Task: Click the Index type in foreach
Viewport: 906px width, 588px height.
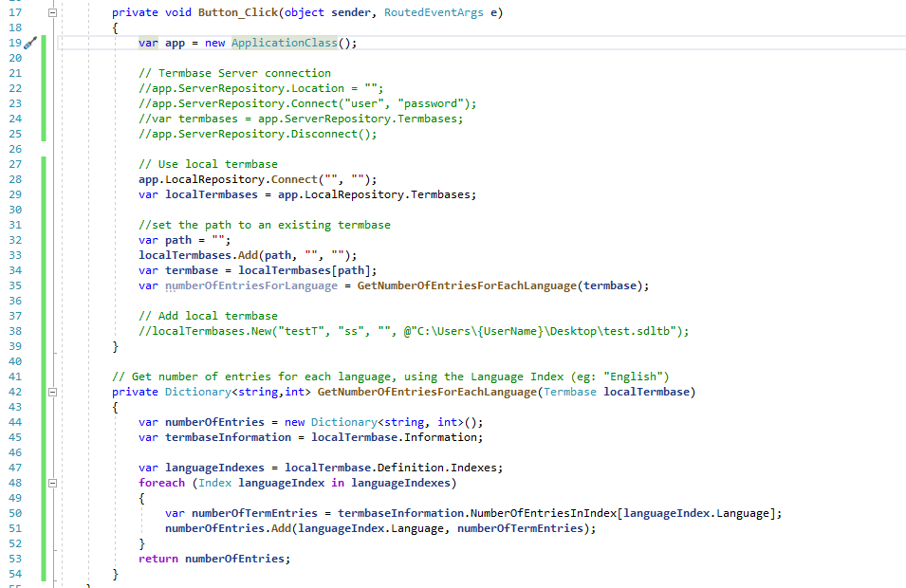Action: click(x=215, y=483)
